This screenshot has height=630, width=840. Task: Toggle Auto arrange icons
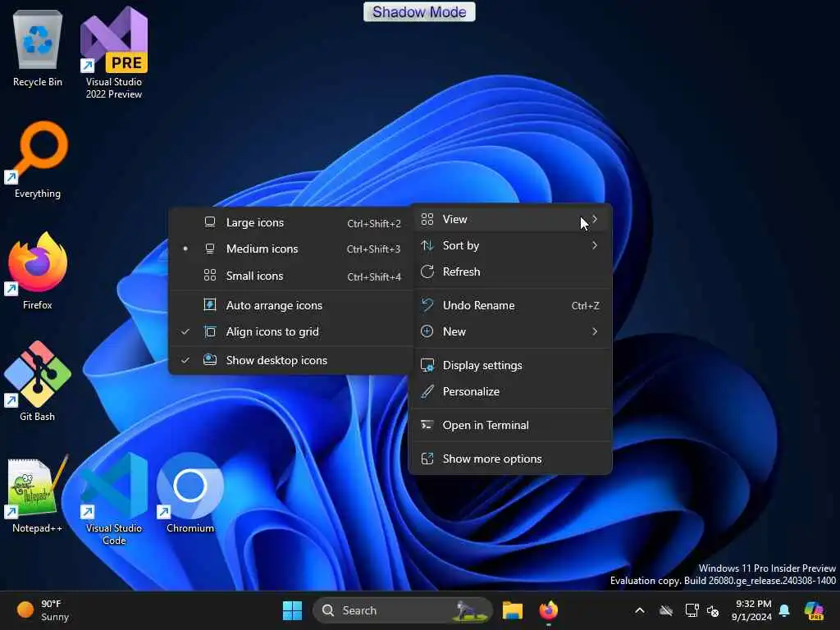tap(291, 305)
